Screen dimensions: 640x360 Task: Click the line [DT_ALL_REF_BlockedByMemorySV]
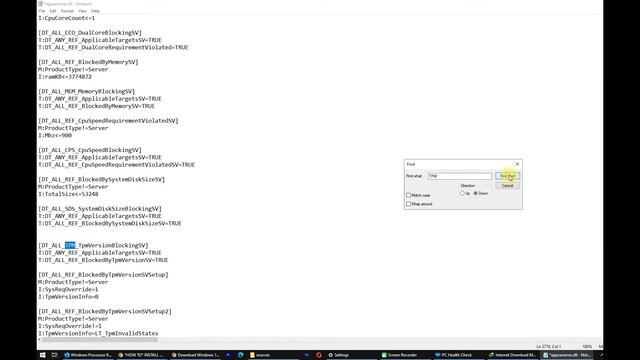(x=88, y=62)
